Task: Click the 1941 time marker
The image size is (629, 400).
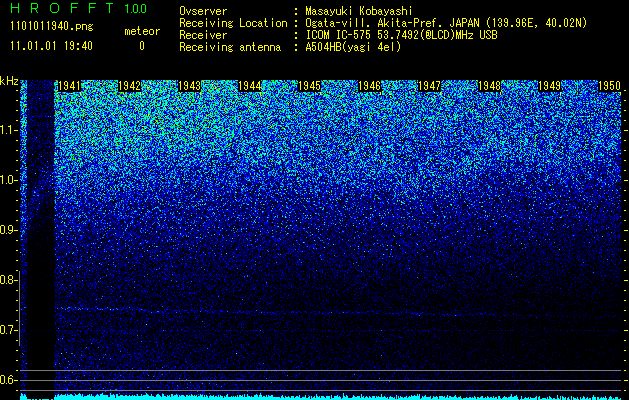Action: click(x=69, y=86)
